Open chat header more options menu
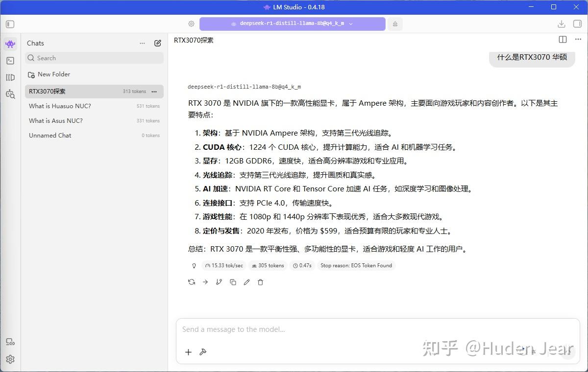Screen dimensions: 588x372 [578, 40]
